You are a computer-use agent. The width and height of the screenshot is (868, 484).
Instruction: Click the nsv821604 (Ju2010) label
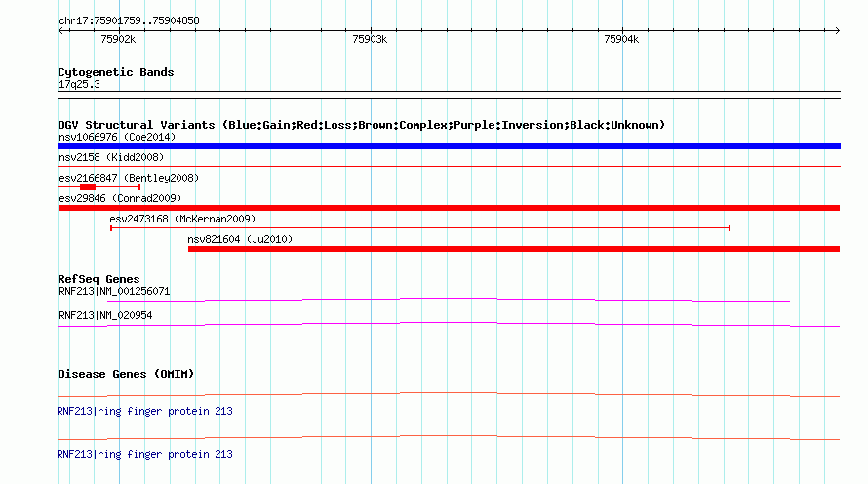point(240,239)
